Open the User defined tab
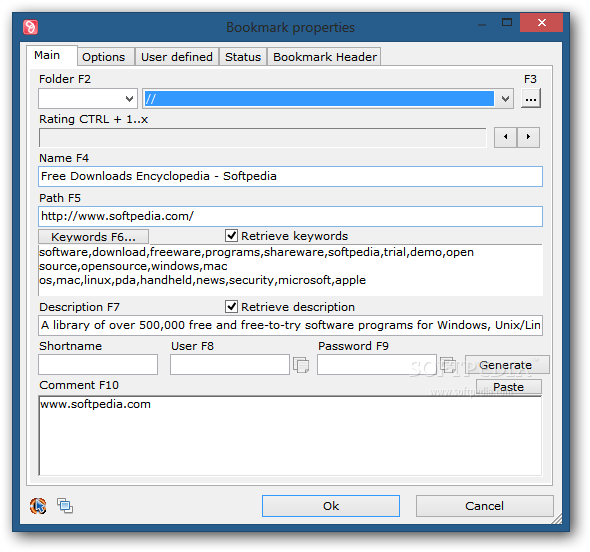Image resolution: width=590 pixels, height=552 pixels. pyautogui.click(x=176, y=57)
